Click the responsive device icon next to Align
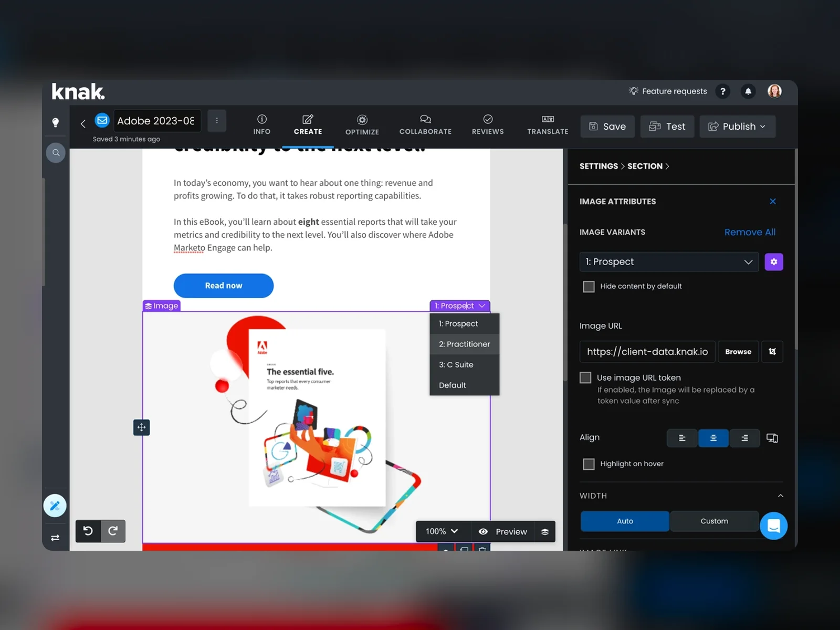Viewport: 840px width, 630px height. [x=772, y=438]
